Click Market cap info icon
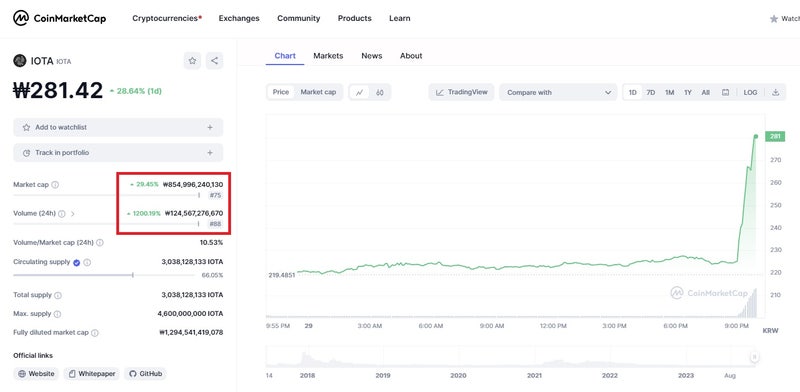Viewport: 800px width, 392px height. tap(55, 185)
